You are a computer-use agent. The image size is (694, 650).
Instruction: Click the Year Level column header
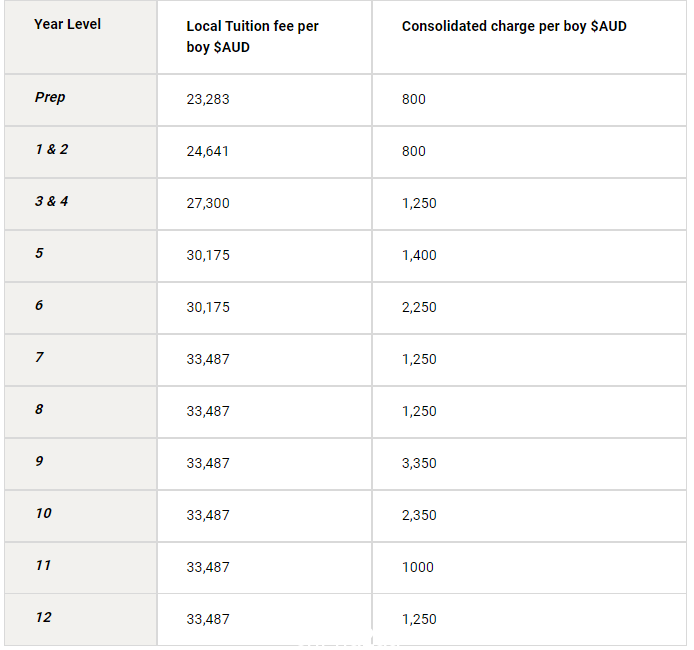pyautogui.click(x=67, y=24)
